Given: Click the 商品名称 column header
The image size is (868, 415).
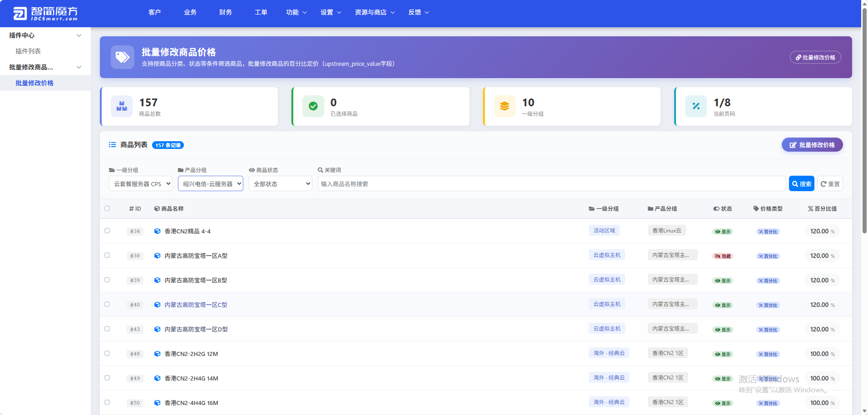Looking at the screenshot, I should point(169,209).
